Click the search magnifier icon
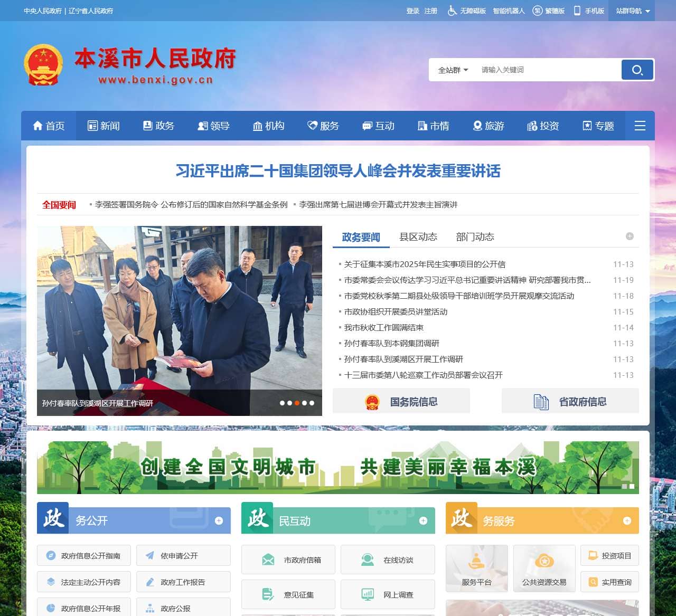676x616 pixels. tap(637, 69)
